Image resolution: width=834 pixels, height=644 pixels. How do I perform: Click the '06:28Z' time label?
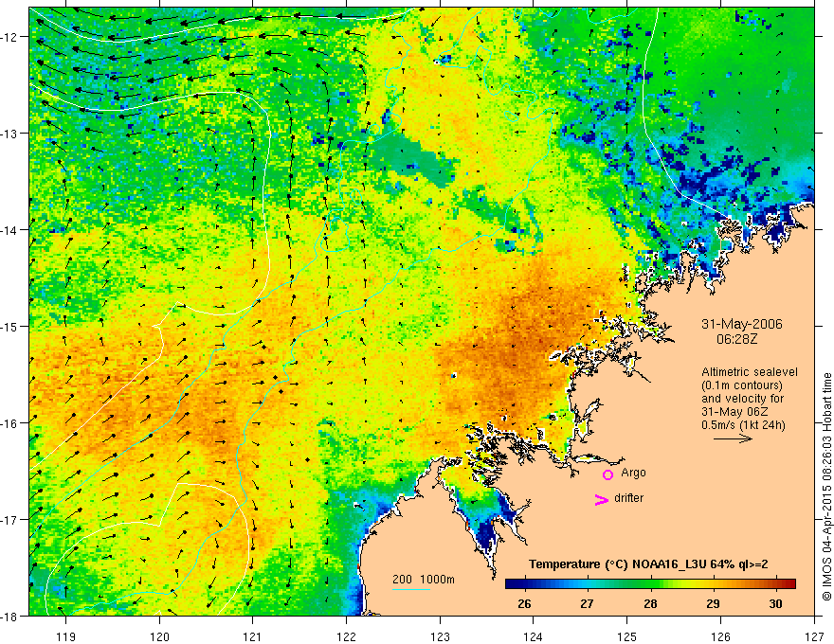pos(736,338)
